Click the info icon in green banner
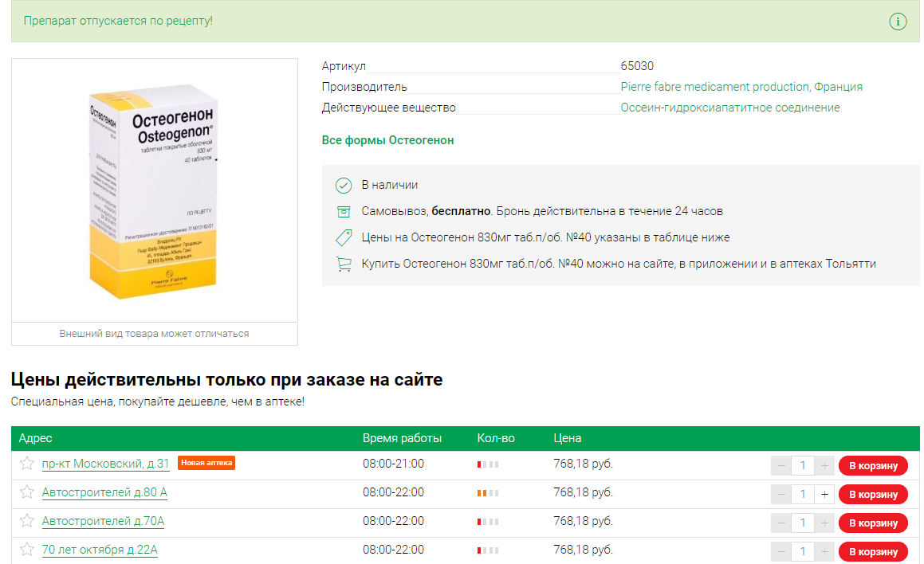The image size is (924, 564). 898,22
